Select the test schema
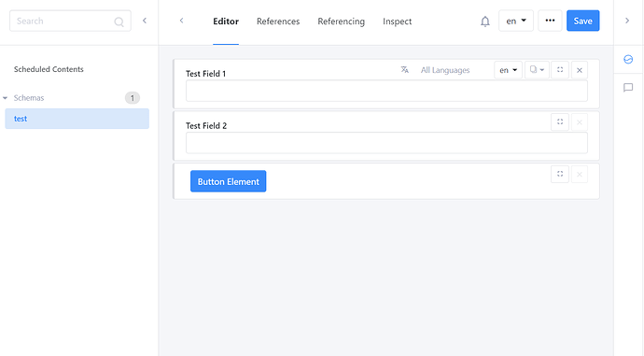 point(77,119)
